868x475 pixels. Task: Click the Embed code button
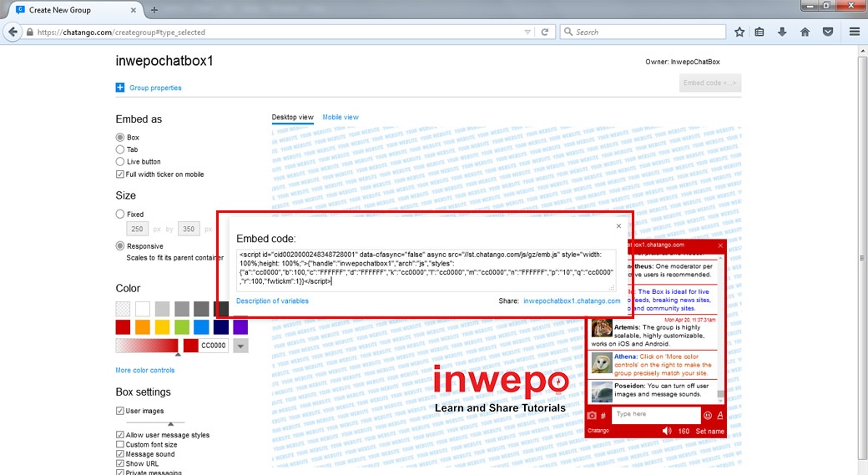coord(710,83)
